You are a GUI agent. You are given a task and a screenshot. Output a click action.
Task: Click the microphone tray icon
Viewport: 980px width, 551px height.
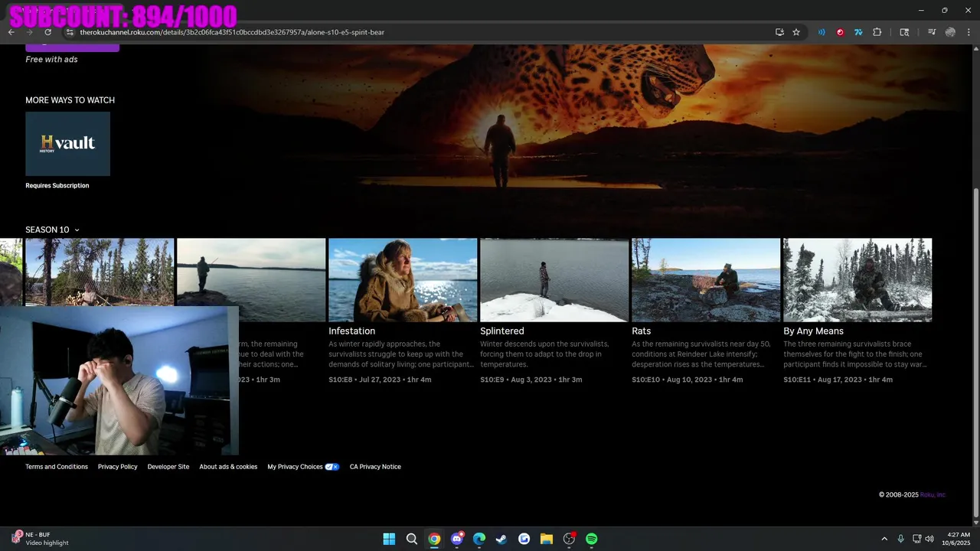[900, 539]
